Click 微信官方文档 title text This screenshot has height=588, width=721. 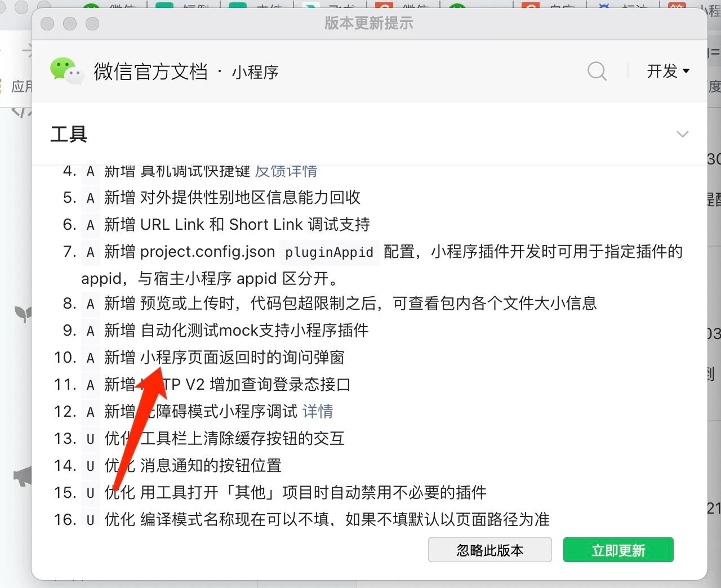pyautogui.click(x=150, y=72)
